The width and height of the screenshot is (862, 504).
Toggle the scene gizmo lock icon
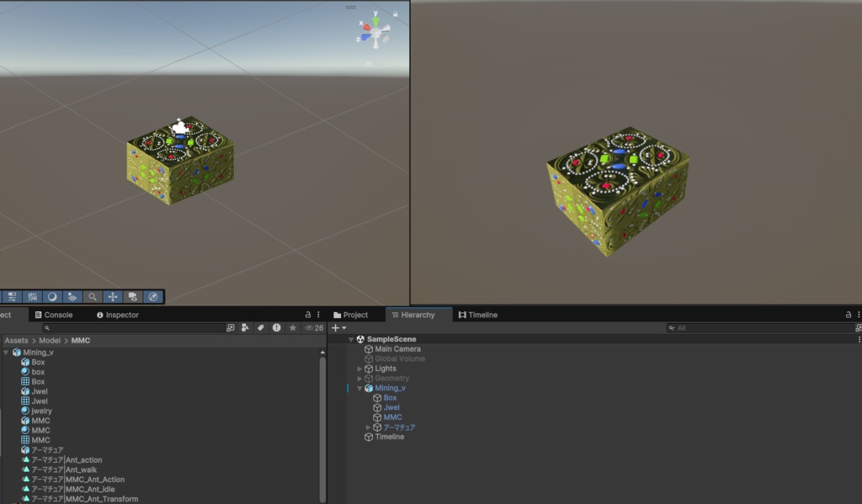pyautogui.click(x=396, y=13)
